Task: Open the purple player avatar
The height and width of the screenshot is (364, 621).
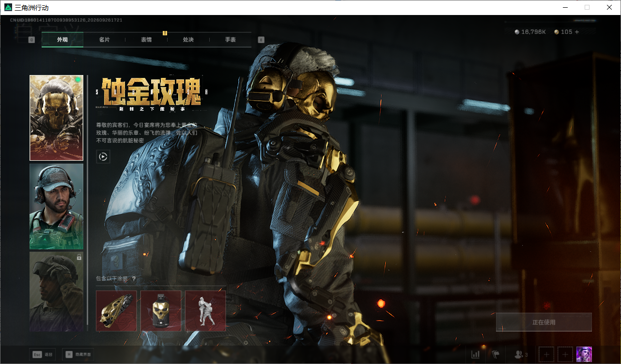Action: 584,354
